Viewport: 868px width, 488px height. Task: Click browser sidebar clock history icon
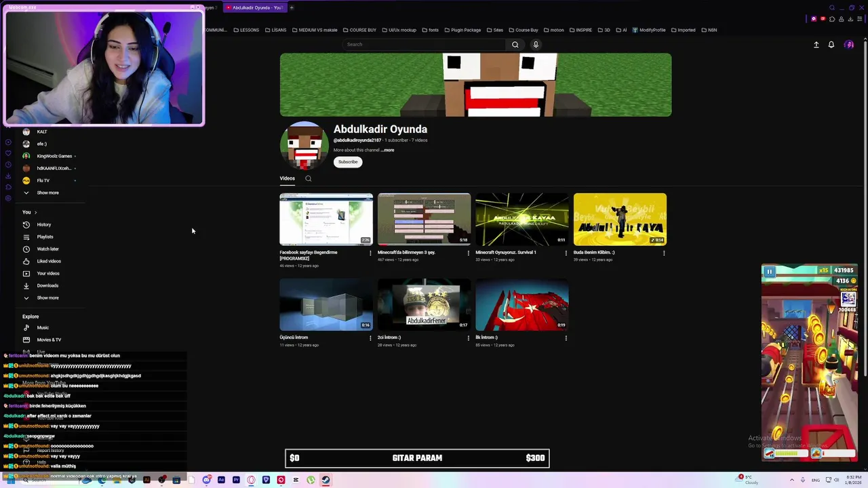point(8,165)
